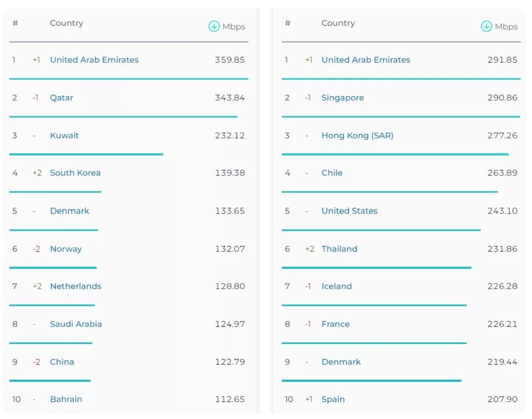This screenshot has height=419, width=532.
Task: Select United Arab Emirates in the left table
Action: point(94,60)
